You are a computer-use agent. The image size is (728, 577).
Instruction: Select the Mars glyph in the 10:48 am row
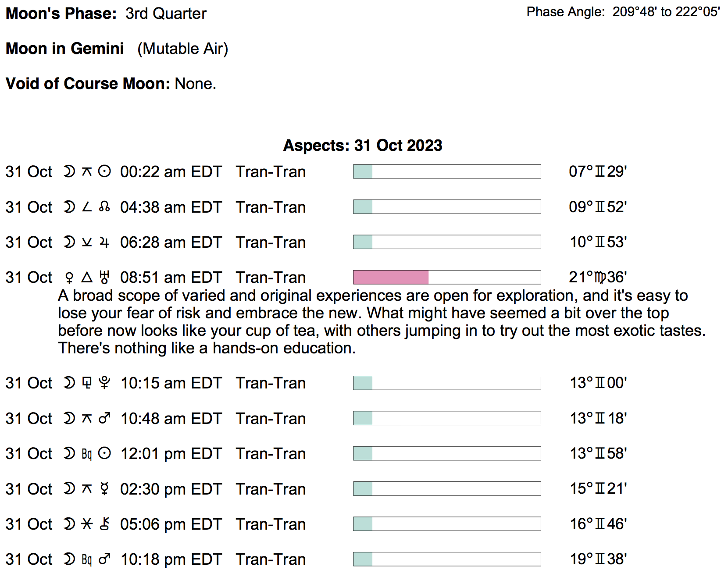click(x=104, y=418)
